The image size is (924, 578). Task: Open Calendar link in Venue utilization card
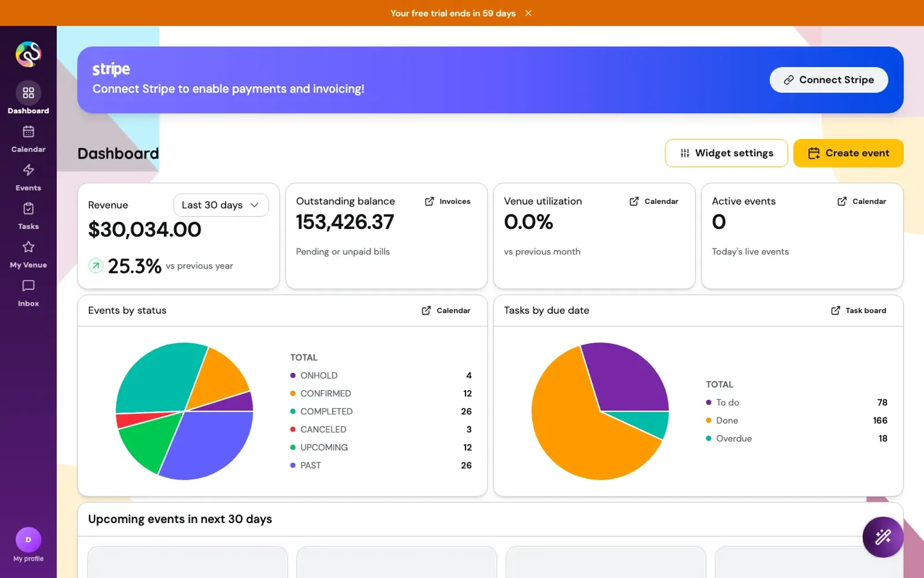654,201
